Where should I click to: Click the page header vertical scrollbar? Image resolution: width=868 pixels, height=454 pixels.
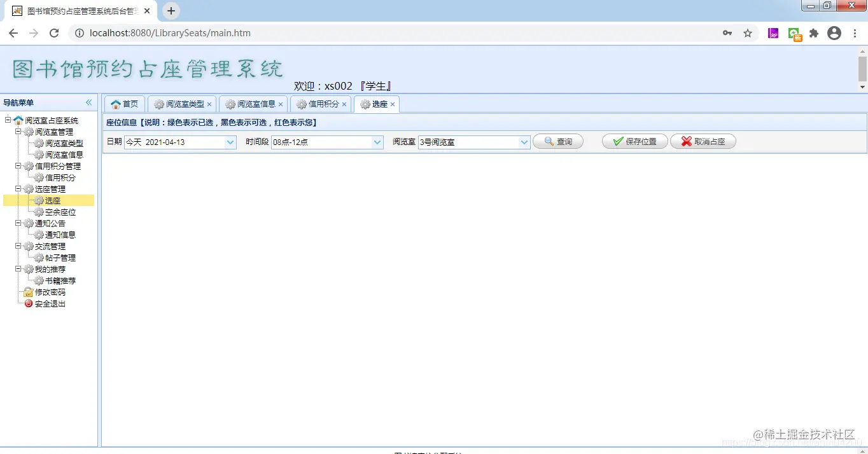863,69
